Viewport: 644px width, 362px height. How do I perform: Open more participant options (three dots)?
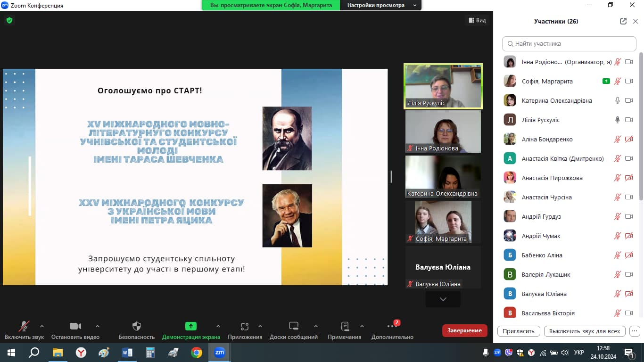click(635, 331)
